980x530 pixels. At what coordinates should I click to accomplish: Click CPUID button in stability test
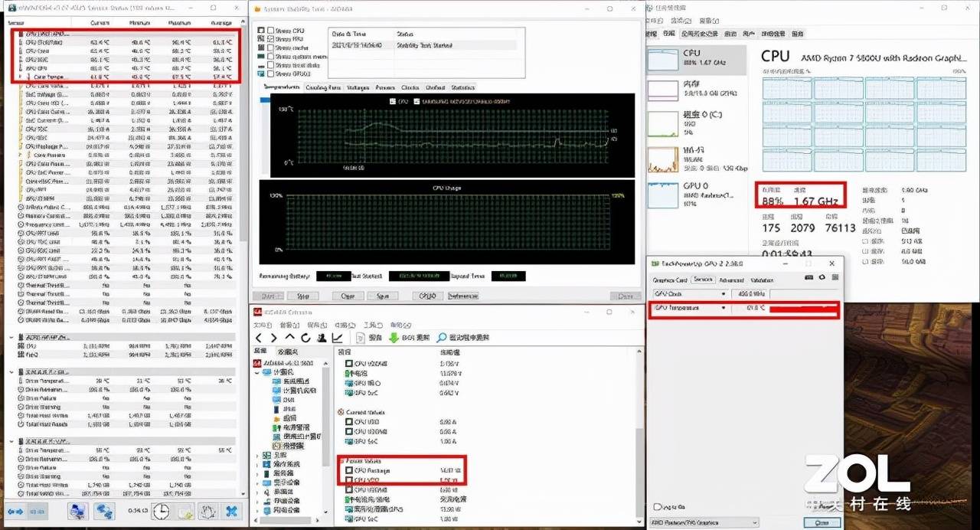point(427,296)
